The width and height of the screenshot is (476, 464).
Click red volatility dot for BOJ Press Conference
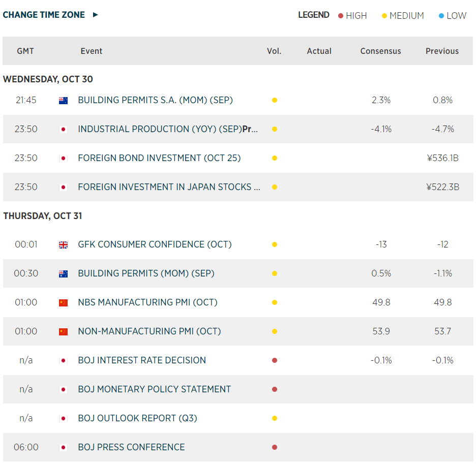[275, 447]
